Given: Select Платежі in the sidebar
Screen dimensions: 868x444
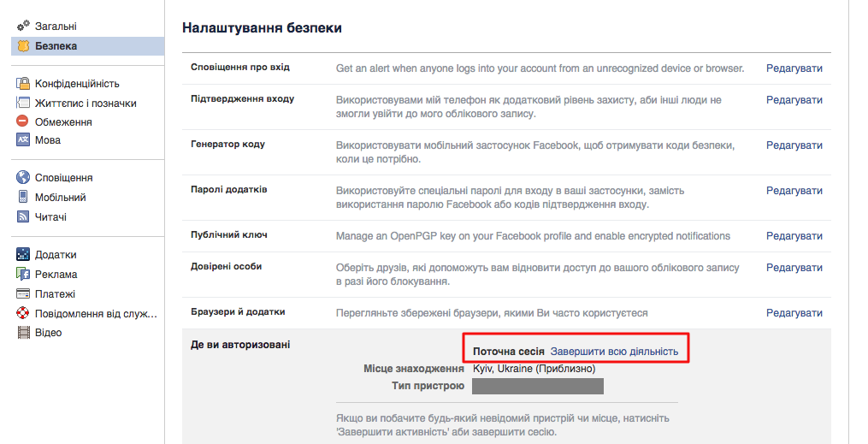Looking at the screenshot, I should (55, 294).
